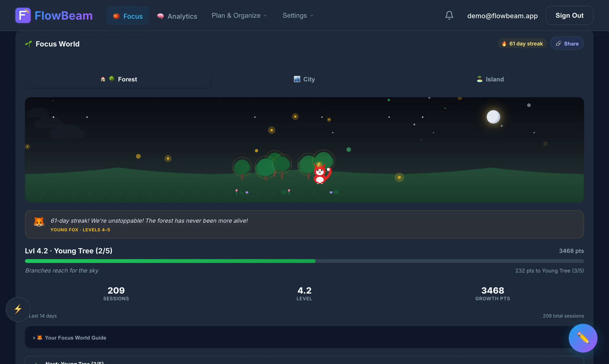Click the fox avatar beside the streak message
609x364 pixels.
pyautogui.click(x=39, y=222)
